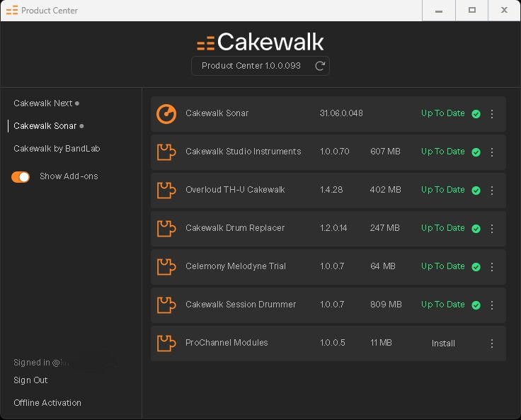Click Up To Date status for Studio Instruments
521x420 pixels.
443,152
